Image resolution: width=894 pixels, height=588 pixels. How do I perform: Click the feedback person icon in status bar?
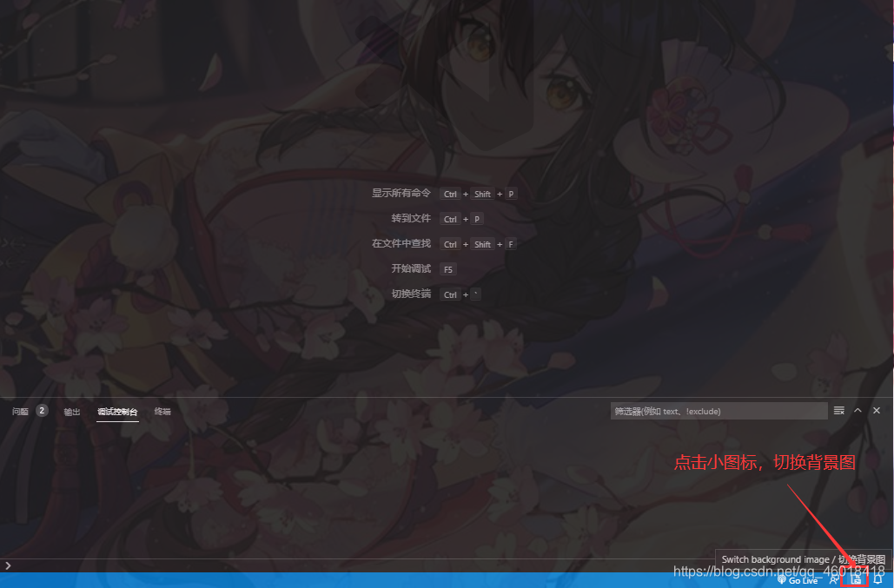[x=833, y=580]
